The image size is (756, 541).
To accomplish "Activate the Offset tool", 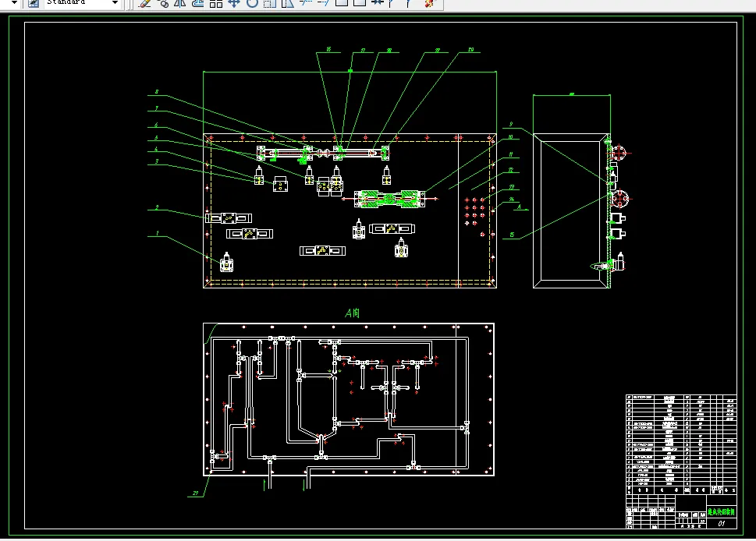I will [x=198, y=3].
